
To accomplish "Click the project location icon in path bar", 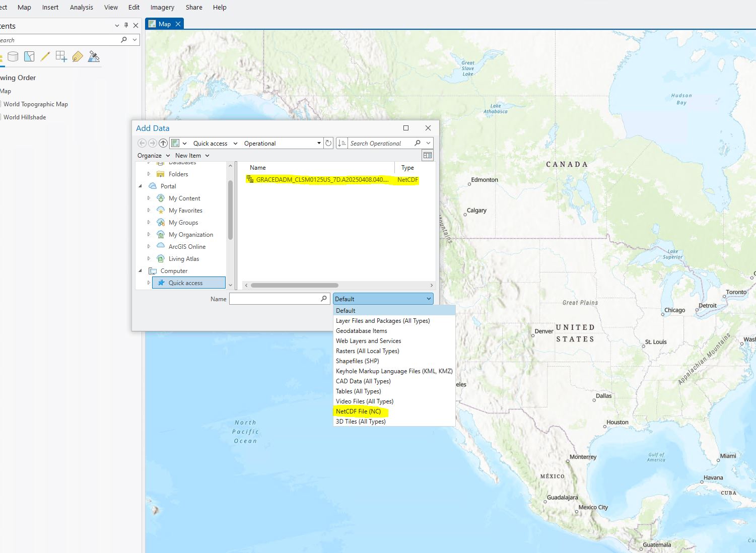I will coord(175,143).
